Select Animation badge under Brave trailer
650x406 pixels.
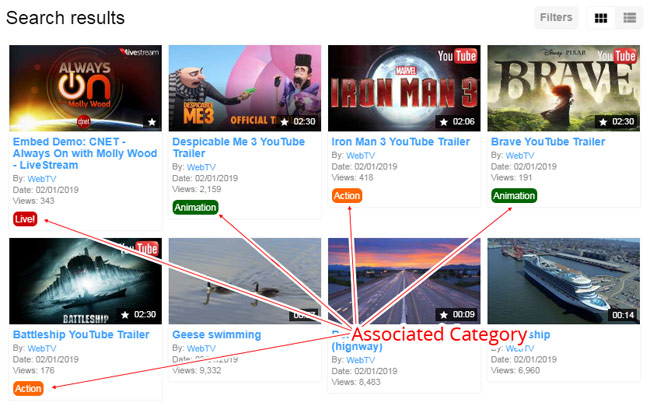514,196
